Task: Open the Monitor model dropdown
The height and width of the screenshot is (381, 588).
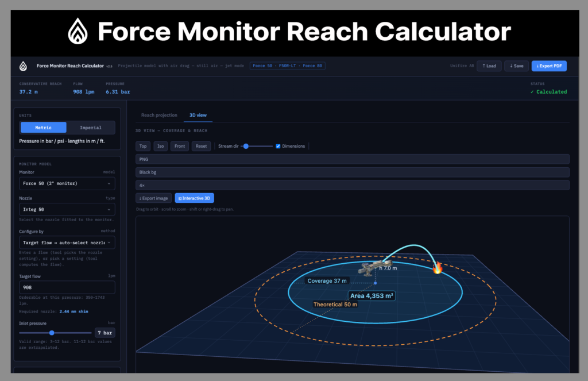Action: (67, 183)
